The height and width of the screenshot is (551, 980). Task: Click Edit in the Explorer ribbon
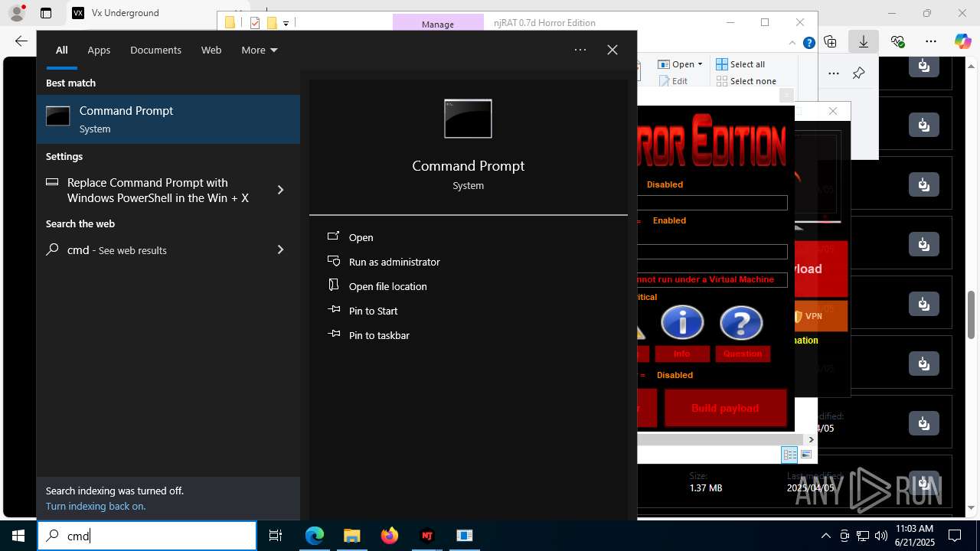click(672, 81)
